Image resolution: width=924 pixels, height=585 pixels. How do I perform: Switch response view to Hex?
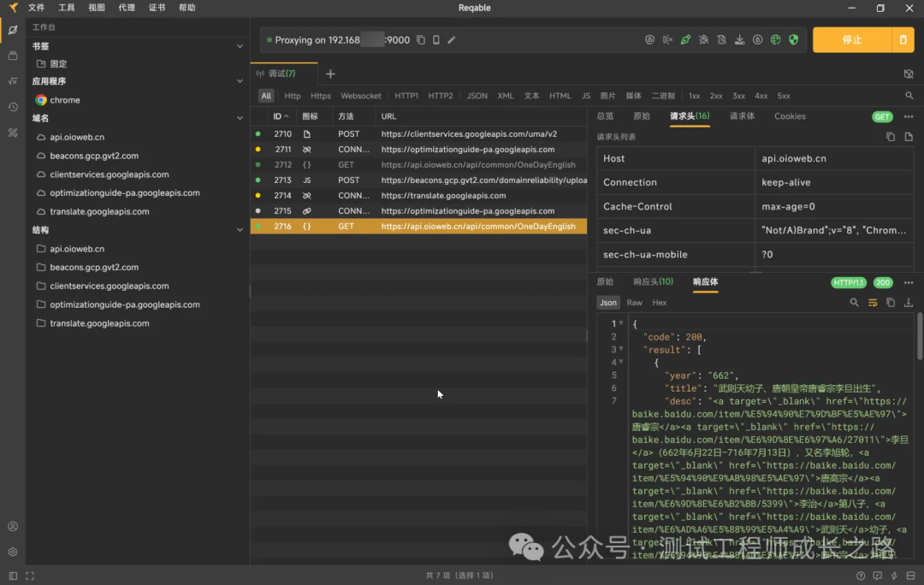tap(660, 303)
